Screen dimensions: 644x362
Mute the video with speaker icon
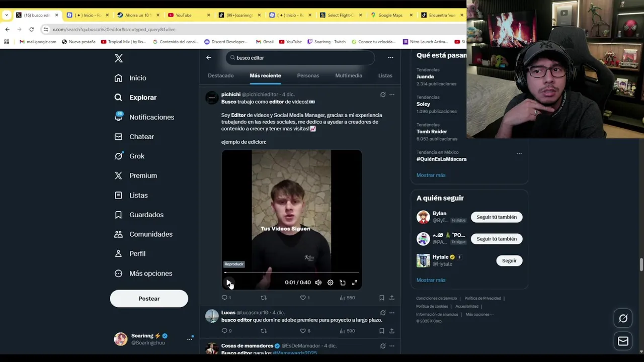318,283
